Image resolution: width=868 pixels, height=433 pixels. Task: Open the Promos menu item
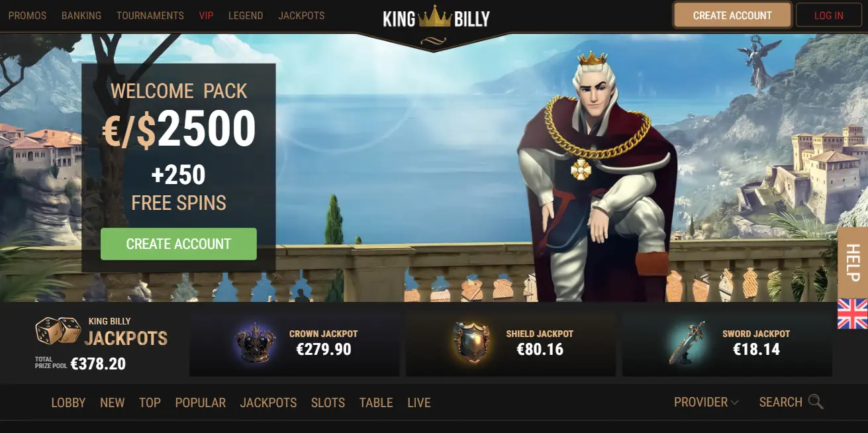[x=27, y=15]
